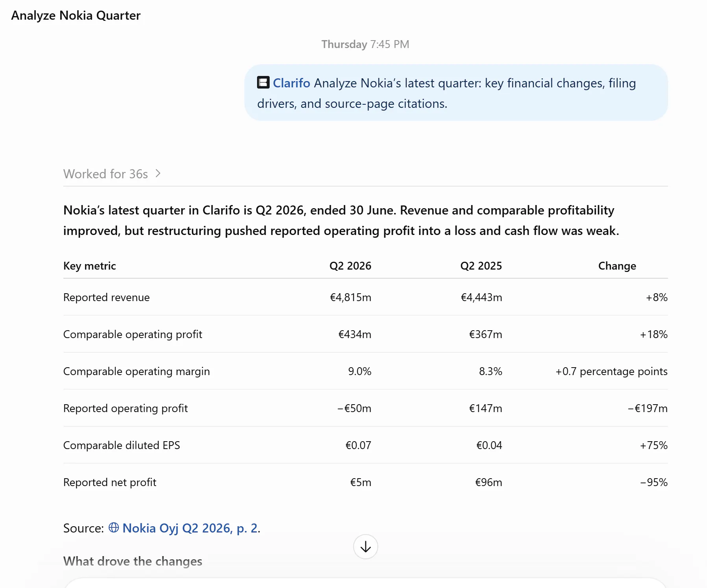This screenshot has height=588, width=707.
Task: Click 'Reported operating profit' row label
Action: 126,408
